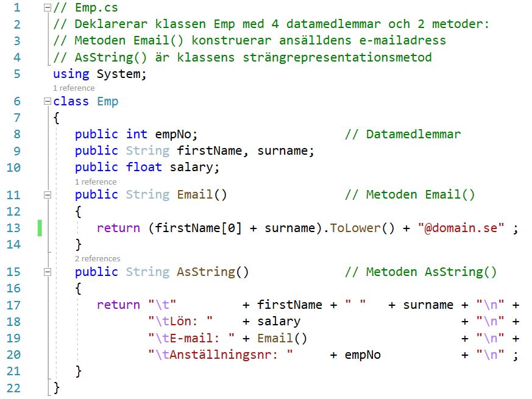
Task: Click the "\tAnställningsnr: " string literal
Action: point(221,355)
